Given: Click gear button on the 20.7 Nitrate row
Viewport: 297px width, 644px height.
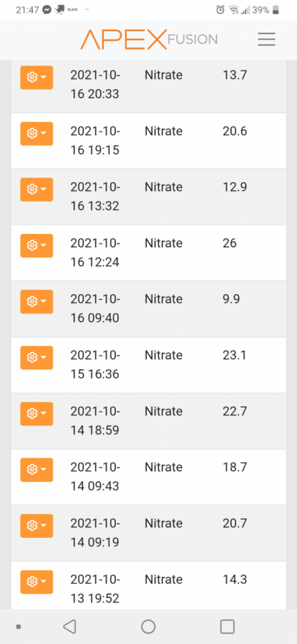Looking at the screenshot, I should click(36, 526).
